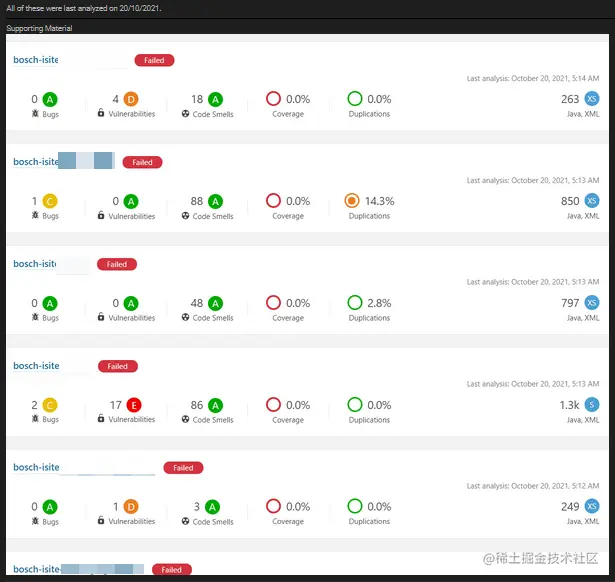Screen dimensions: 615x582
Task: Click the A code smells rating beside 88
Action: click(215, 201)
